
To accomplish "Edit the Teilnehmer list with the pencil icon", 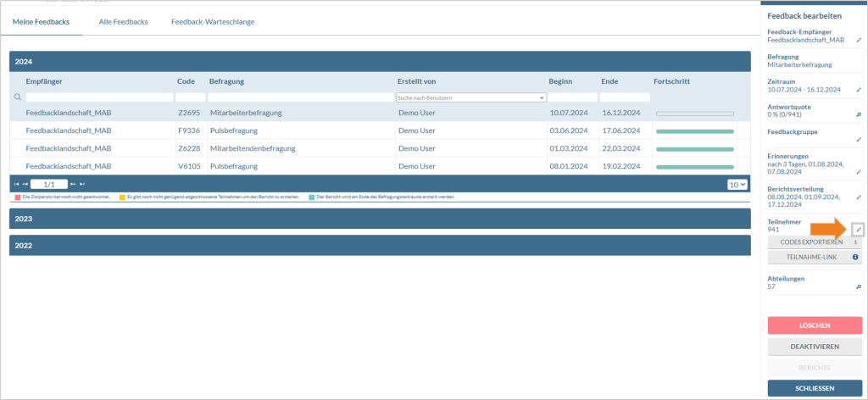I will coord(858,229).
